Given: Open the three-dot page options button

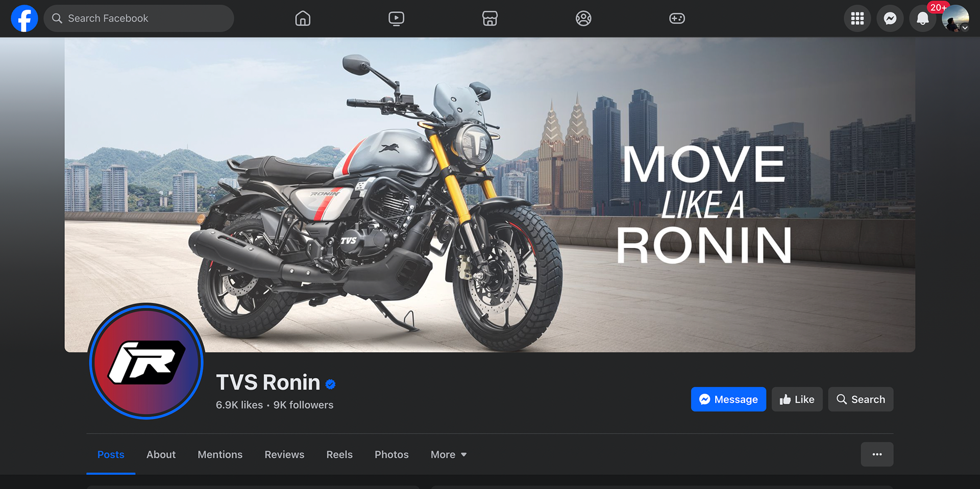Looking at the screenshot, I should point(877,454).
